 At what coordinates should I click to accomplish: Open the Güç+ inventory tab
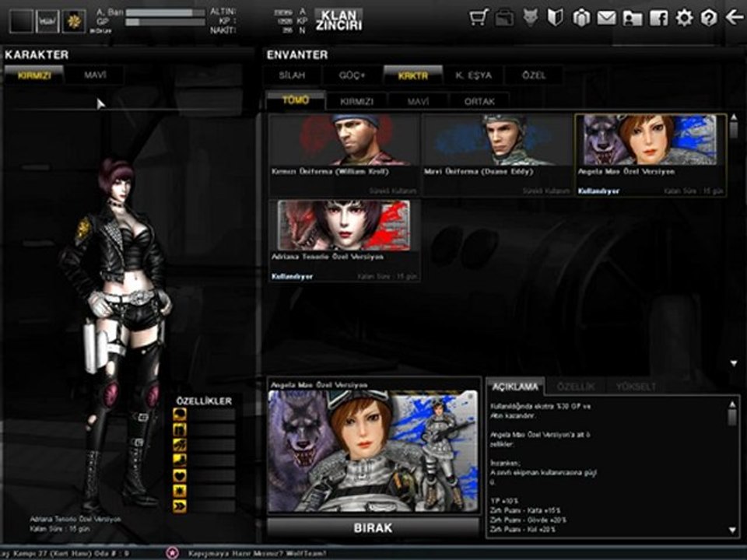pos(352,75)
